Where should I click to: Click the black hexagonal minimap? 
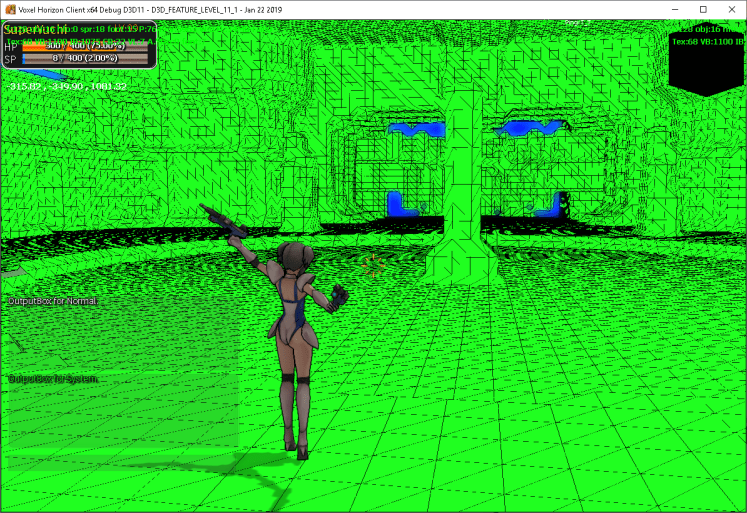point(707,60)
